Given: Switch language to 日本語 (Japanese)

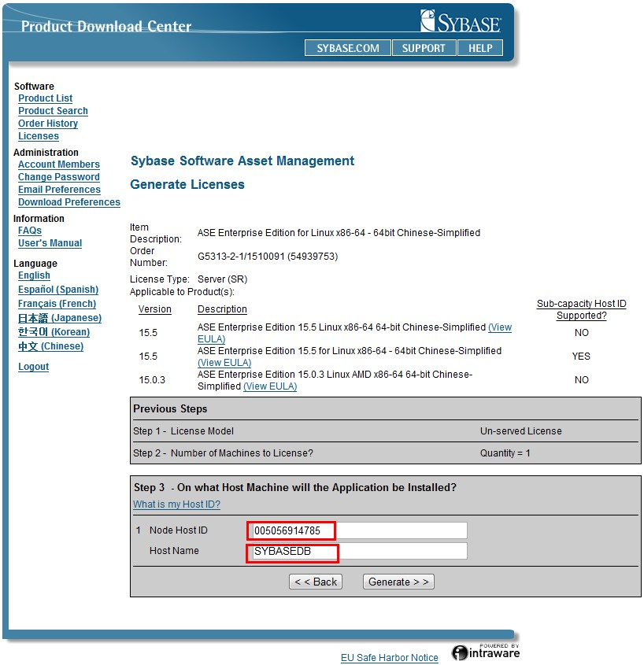Looking at the screenshot, I should (x=59, y=318).
